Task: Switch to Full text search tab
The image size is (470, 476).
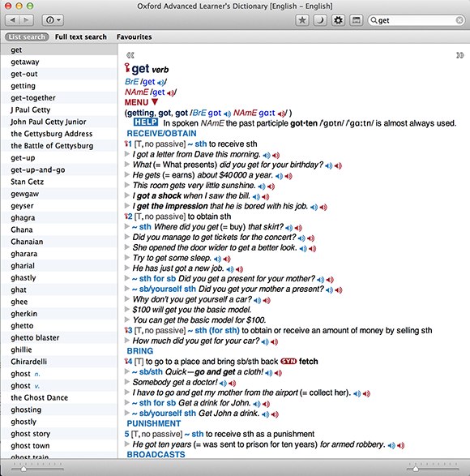Action: tap(81, 36)
